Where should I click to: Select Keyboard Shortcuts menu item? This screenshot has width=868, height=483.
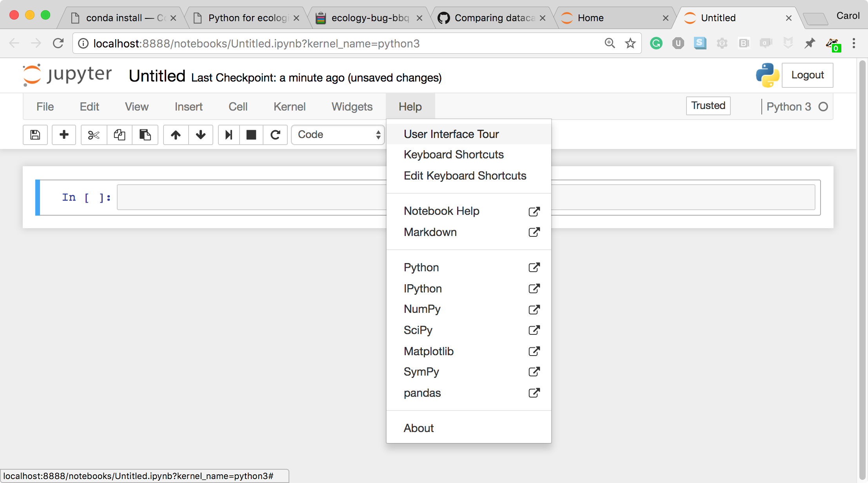pos(453,154)
